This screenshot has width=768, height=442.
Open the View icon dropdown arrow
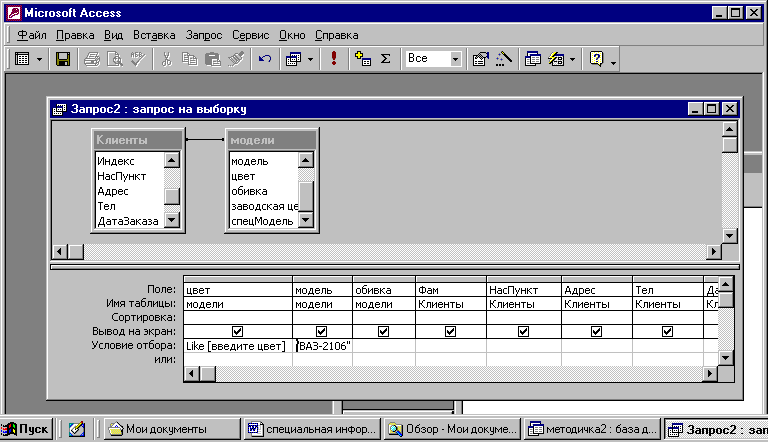39,59
